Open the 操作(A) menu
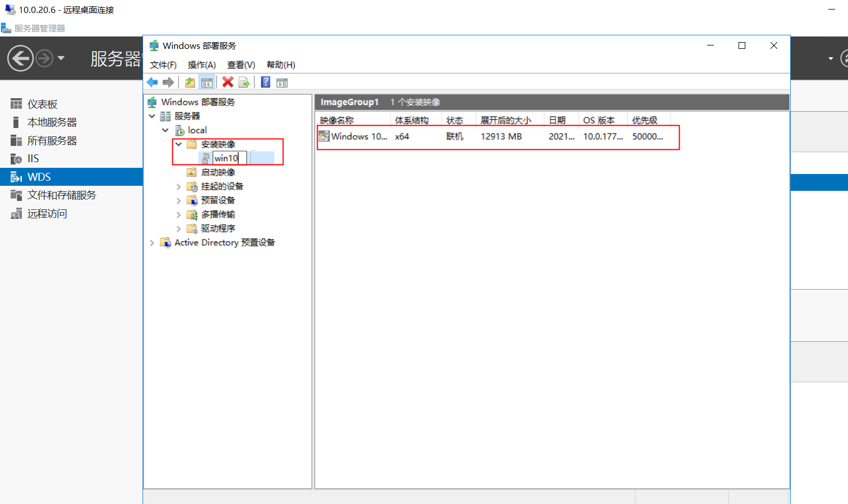Screen dimensions: 848x504 click(x=201, y=65)
